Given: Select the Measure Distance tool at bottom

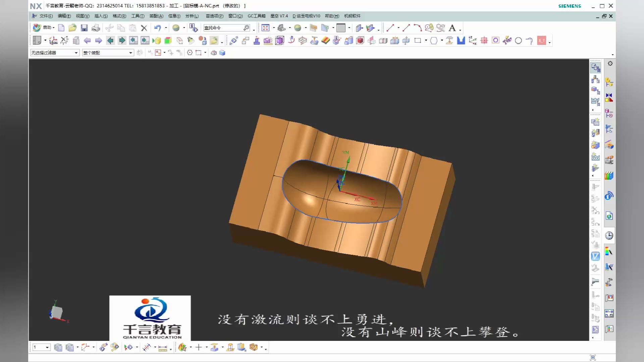Looking at the screenshot, I should coord(163,348).
